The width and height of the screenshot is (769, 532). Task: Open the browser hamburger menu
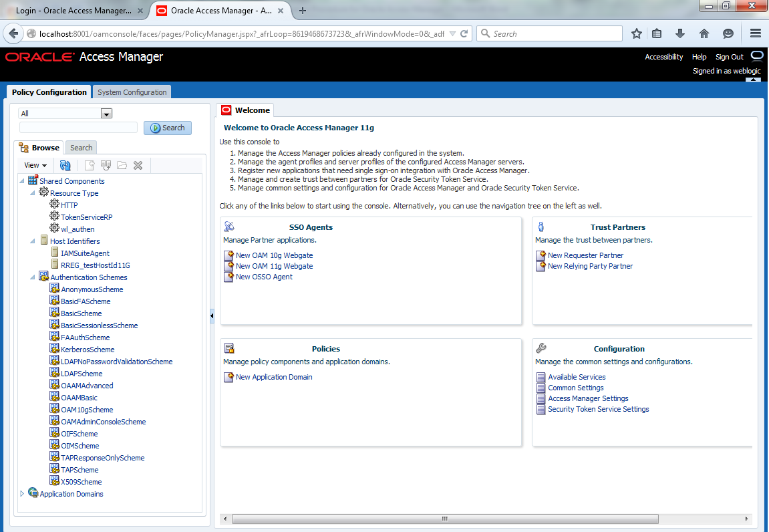[755, 33]
